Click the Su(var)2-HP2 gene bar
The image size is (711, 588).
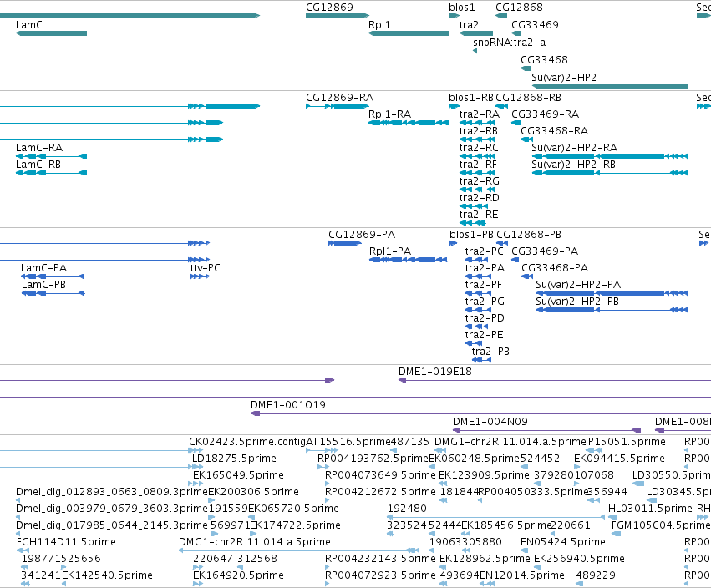point(609,86)
